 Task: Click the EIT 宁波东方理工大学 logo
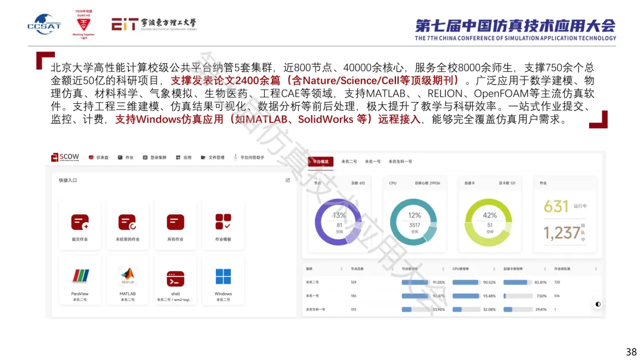(x=154, y=24)
